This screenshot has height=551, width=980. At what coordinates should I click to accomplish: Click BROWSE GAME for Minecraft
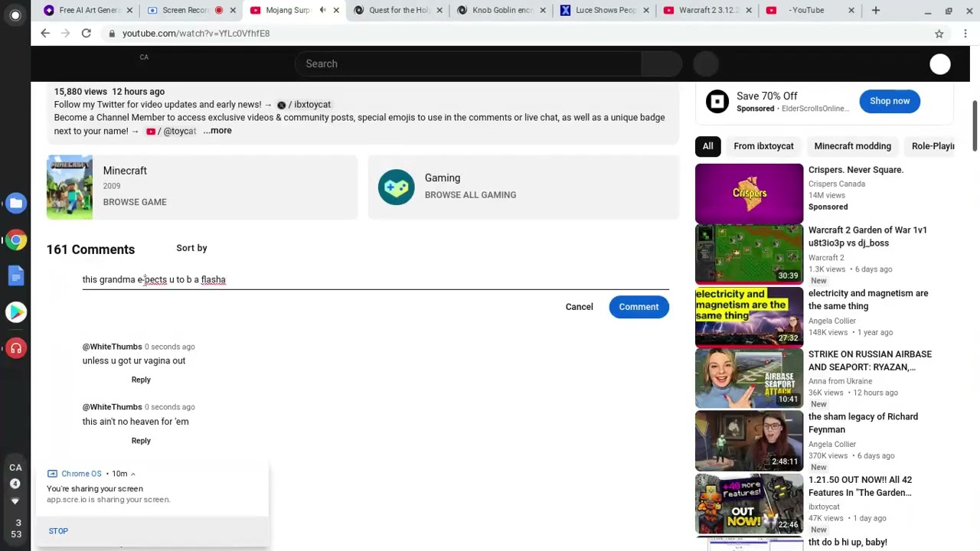point(135,202)
